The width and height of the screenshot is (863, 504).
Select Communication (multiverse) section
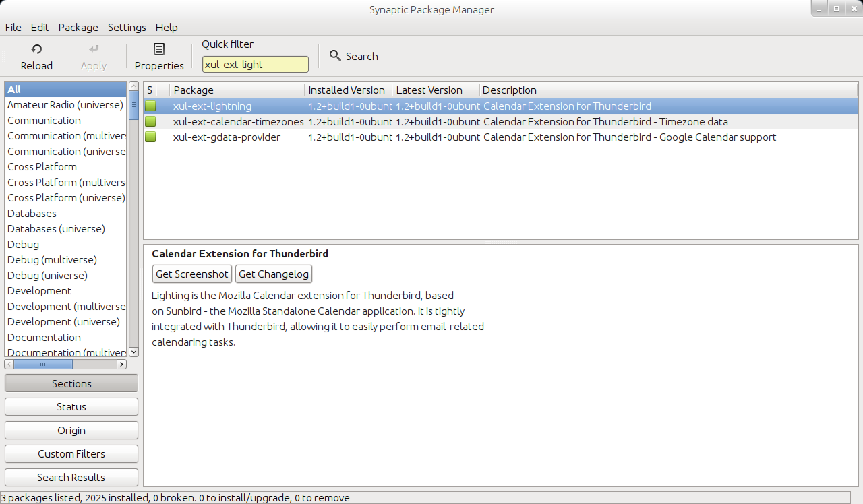(x=66, y=136)
